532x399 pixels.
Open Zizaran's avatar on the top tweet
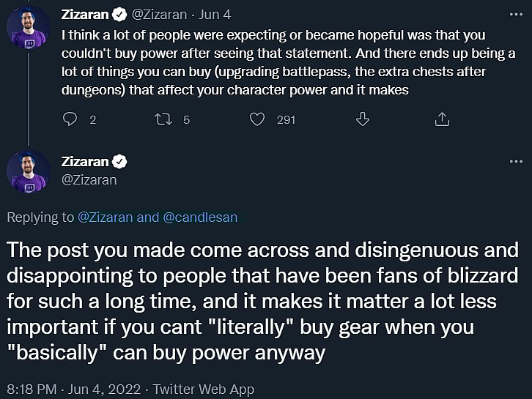pos(29,29)
